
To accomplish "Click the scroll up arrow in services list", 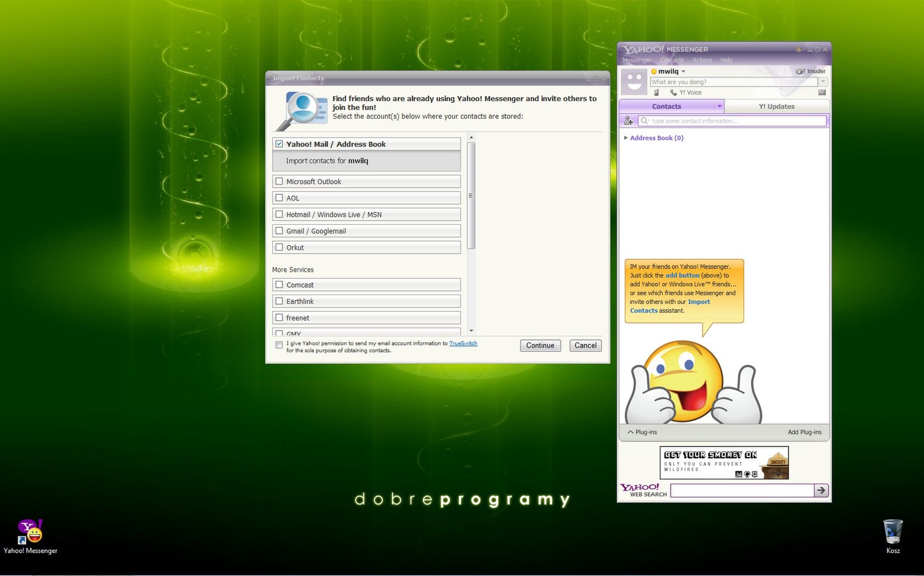I will pos(471,137).
